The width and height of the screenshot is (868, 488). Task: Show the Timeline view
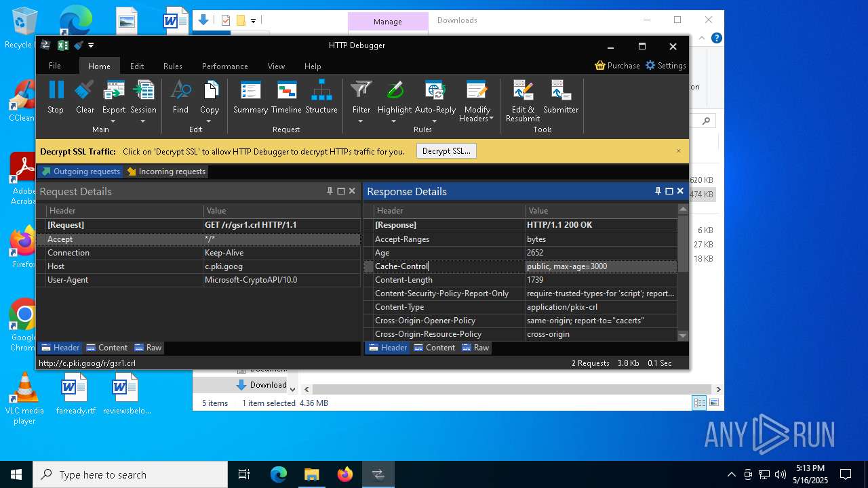(x=286, y=97)
